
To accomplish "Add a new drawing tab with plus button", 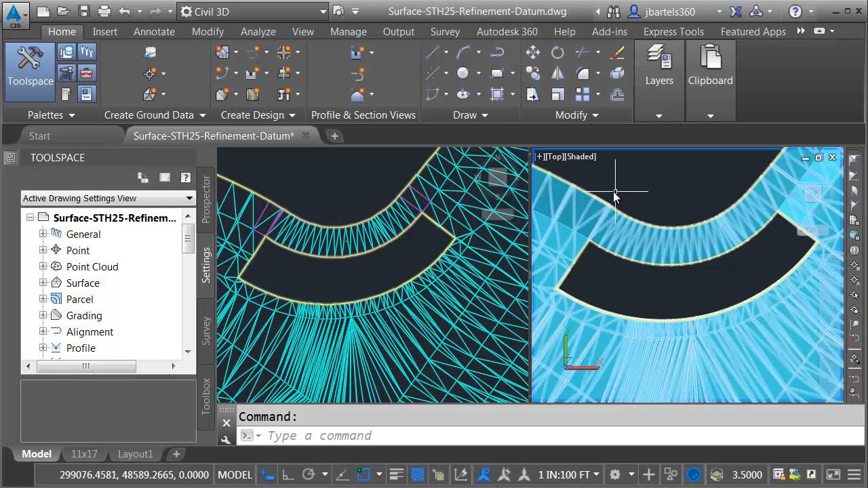I will pos(334,136).
